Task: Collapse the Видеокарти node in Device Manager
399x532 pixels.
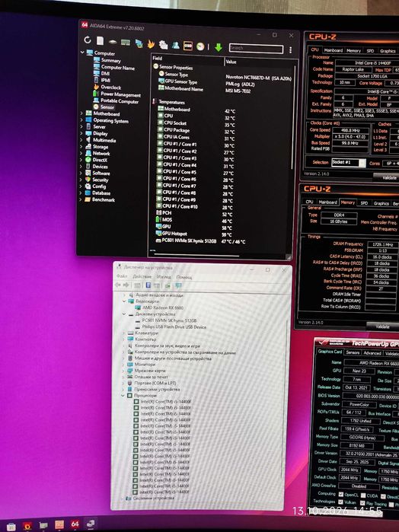Action: coord(124,301)
